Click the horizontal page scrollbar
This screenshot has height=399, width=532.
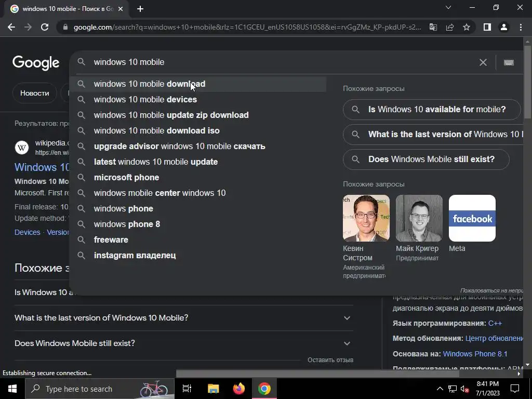tap(317, 374)
